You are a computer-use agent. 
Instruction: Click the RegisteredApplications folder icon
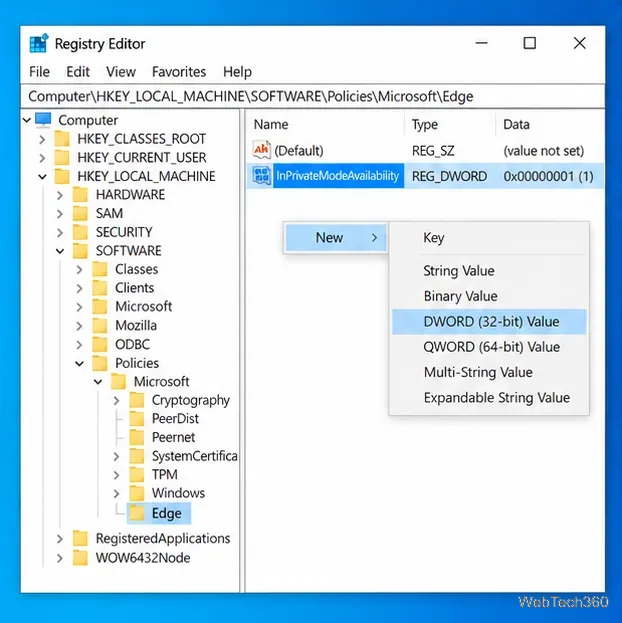[x=81, y=539]
